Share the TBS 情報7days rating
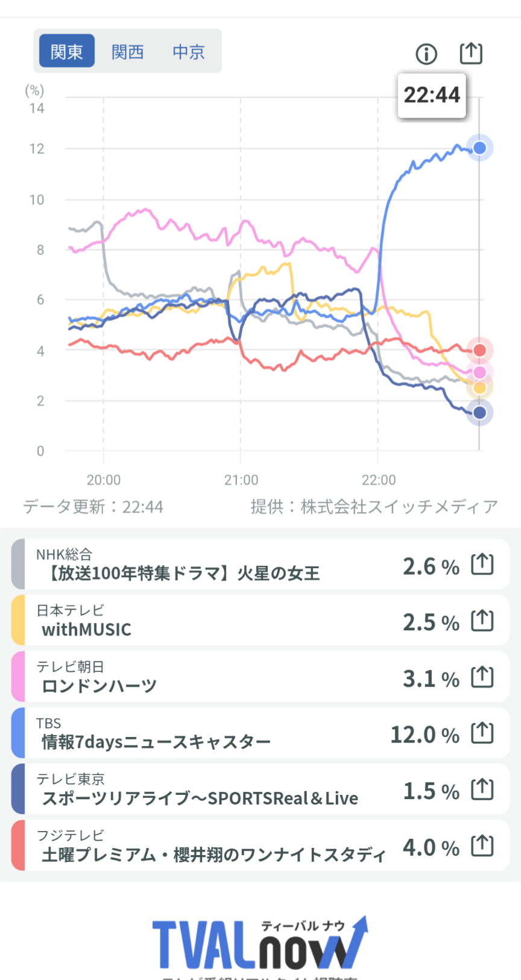 coord(482,733)
